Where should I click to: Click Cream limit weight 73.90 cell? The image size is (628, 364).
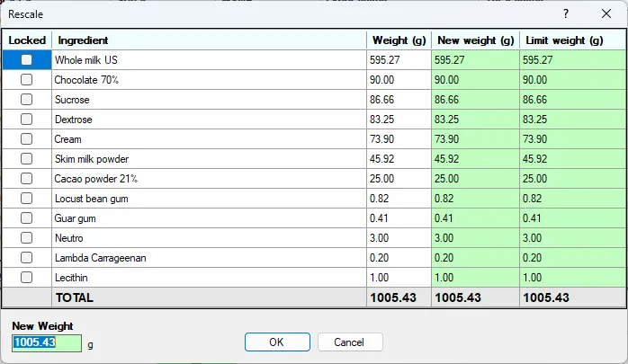573,138
